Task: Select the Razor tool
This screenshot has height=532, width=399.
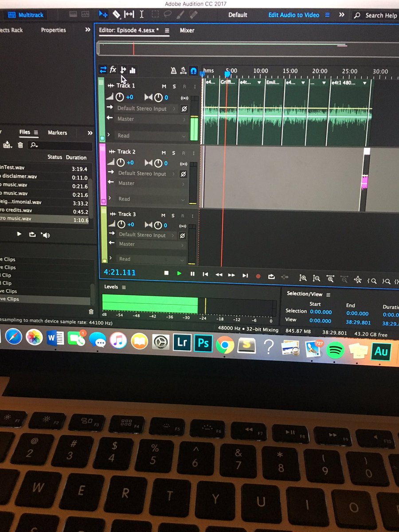Action: [117, 14]
